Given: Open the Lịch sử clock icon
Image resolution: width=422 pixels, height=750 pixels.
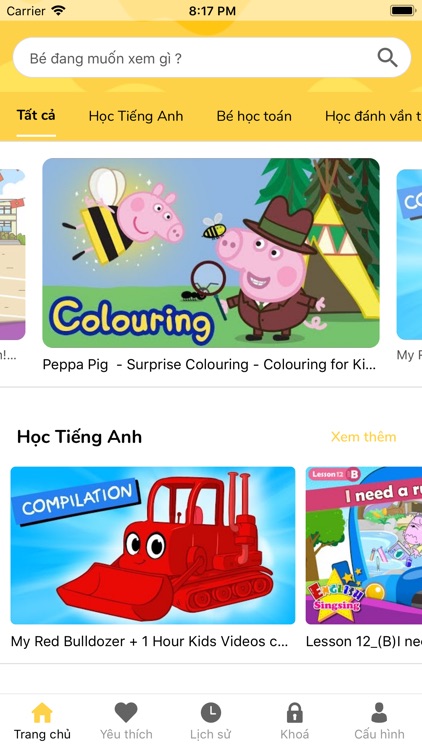Looking at the screenshot, I should tap(211, 713).
